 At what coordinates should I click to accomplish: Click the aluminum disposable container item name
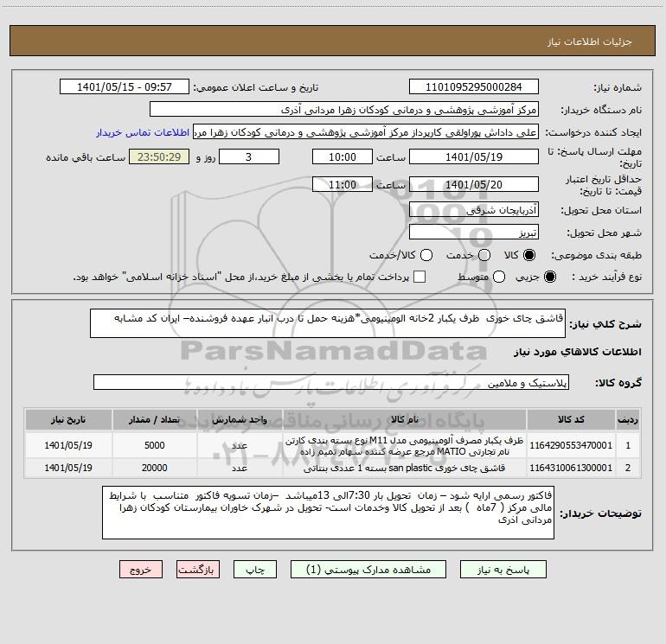pyautogui.click(x=405, y=446)
